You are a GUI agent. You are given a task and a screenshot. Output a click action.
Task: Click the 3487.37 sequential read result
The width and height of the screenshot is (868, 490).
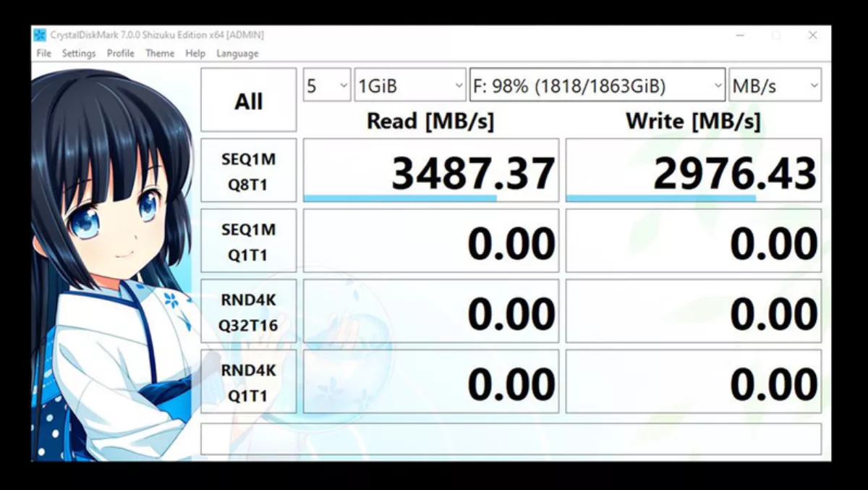(x=431, y=172)
